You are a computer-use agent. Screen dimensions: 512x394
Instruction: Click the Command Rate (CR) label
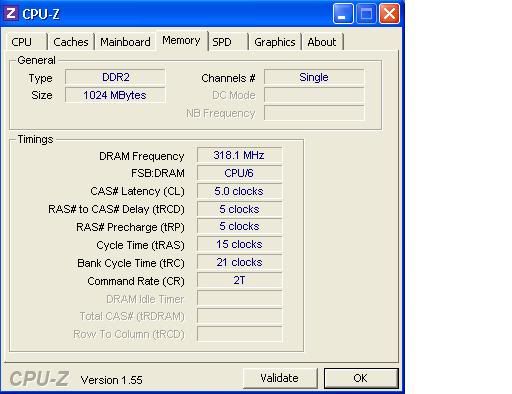[136, 281]
